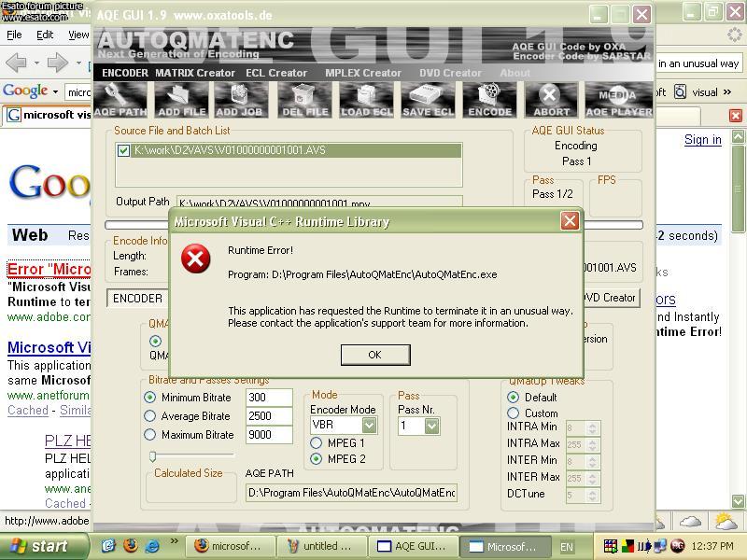Click the Google toolbar logo
This screenshot has height=560, width=747.
pos(25,91)
